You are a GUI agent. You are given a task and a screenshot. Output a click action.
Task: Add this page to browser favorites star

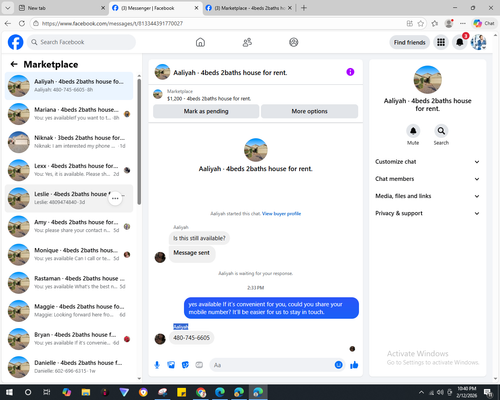pos(421,23)
